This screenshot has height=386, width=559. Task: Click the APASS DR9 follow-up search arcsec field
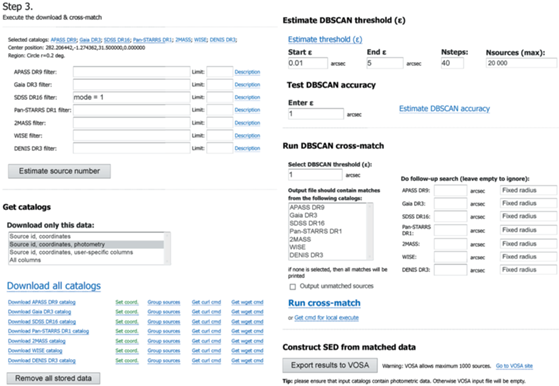click(x=450, y=191)
